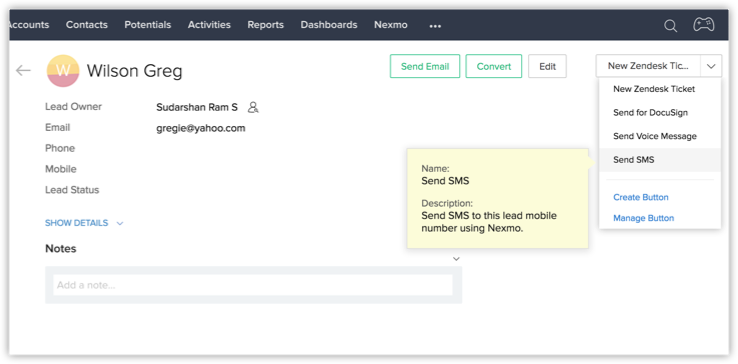Choose Send for DocuSign option
Image resolution: width=738 pixels, height=364 pixels.
660,113
